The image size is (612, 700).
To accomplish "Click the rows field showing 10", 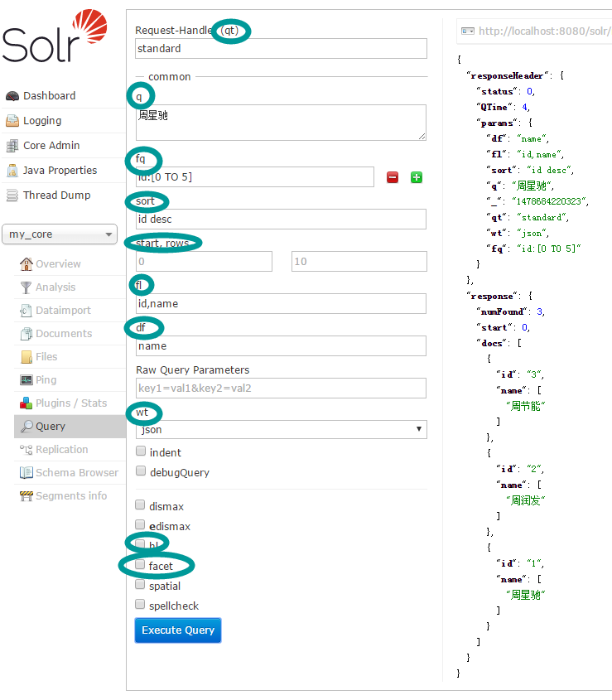I will [359, 262].
